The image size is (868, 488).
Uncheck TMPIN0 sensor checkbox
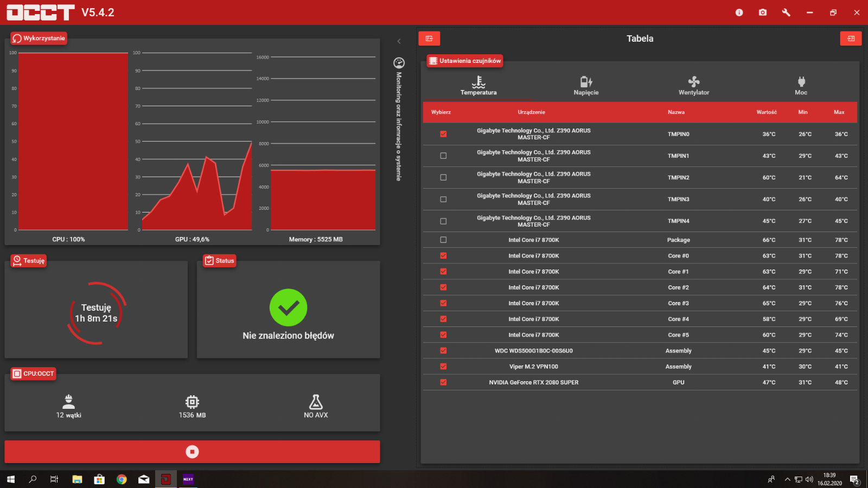(443, 134)
